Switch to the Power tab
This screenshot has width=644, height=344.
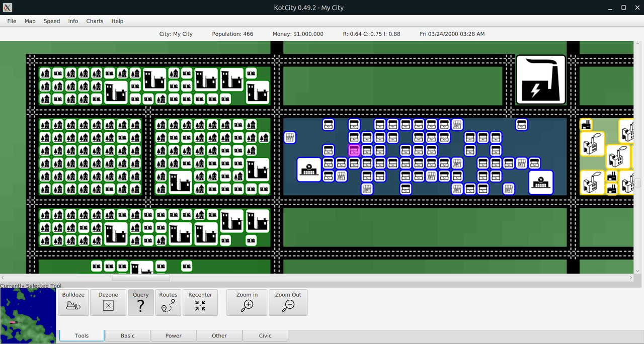tap(174, 335)
